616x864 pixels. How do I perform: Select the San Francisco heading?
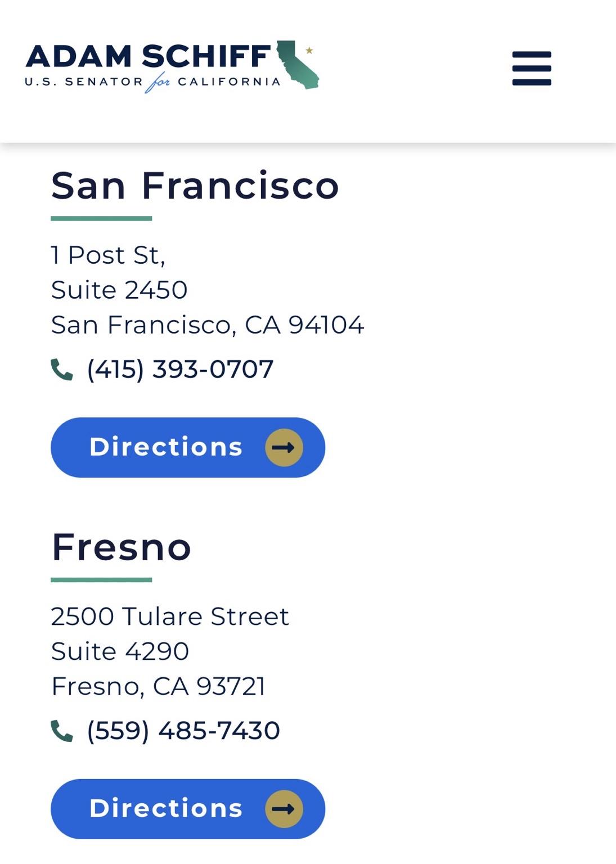[195, 186]
